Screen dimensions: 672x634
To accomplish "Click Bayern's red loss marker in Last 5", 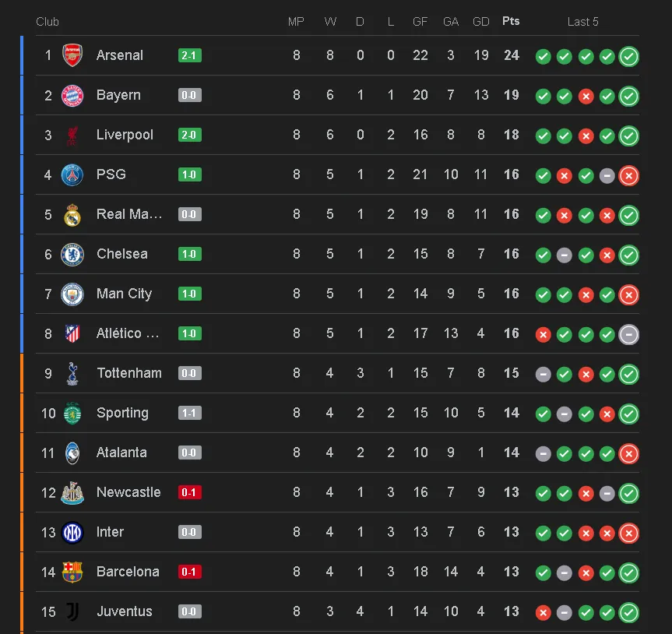I will tap(586, 97).
